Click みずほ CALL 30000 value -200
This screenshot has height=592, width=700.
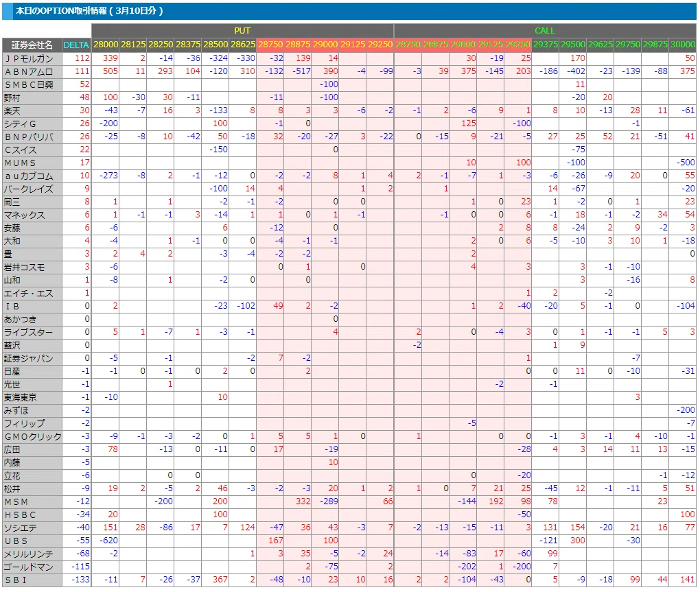click(x=686, y=410)
